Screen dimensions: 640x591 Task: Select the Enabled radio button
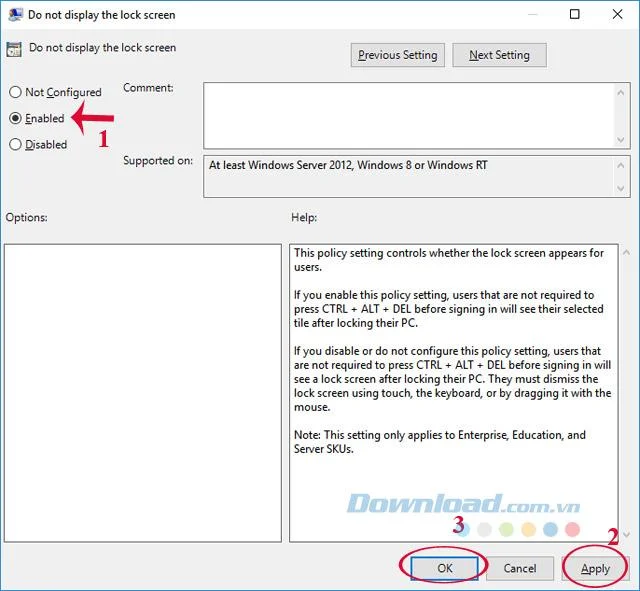click(15, 118)
